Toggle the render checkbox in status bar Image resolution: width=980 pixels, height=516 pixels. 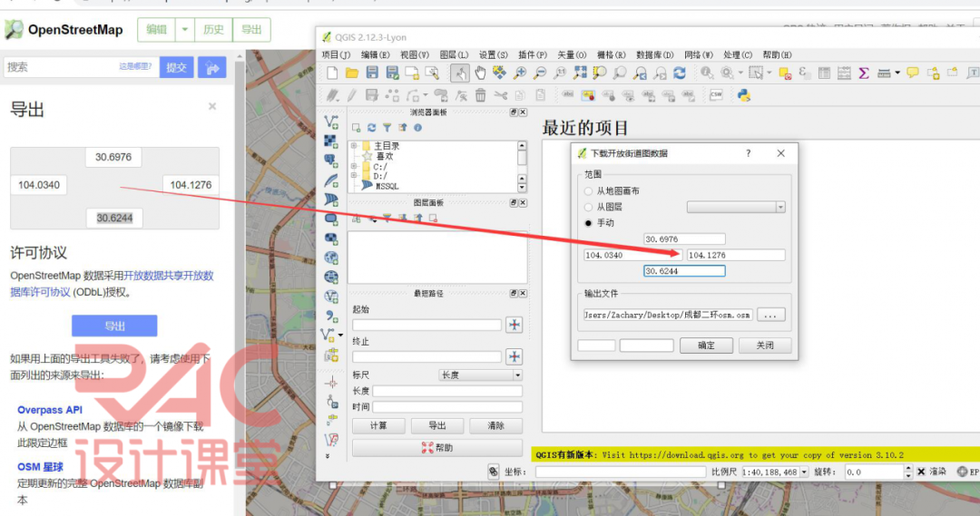pyautogui.click(x=921, y=472)
